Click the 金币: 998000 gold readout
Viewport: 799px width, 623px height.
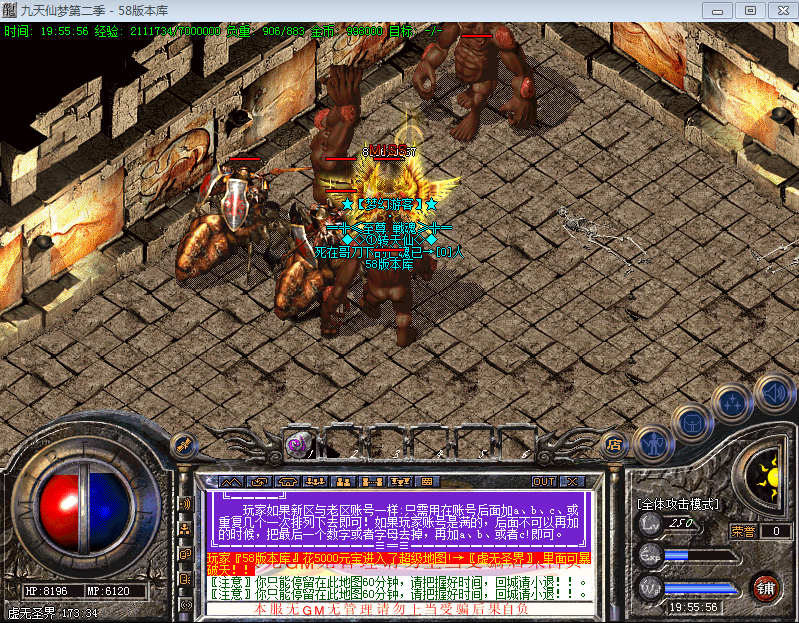click(x=346, y=31)
